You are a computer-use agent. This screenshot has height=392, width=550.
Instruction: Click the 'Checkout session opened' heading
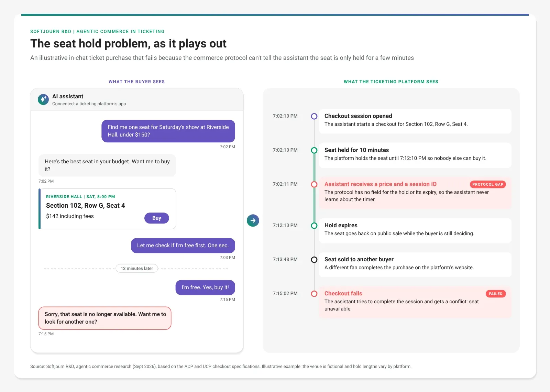pos(358,116)
